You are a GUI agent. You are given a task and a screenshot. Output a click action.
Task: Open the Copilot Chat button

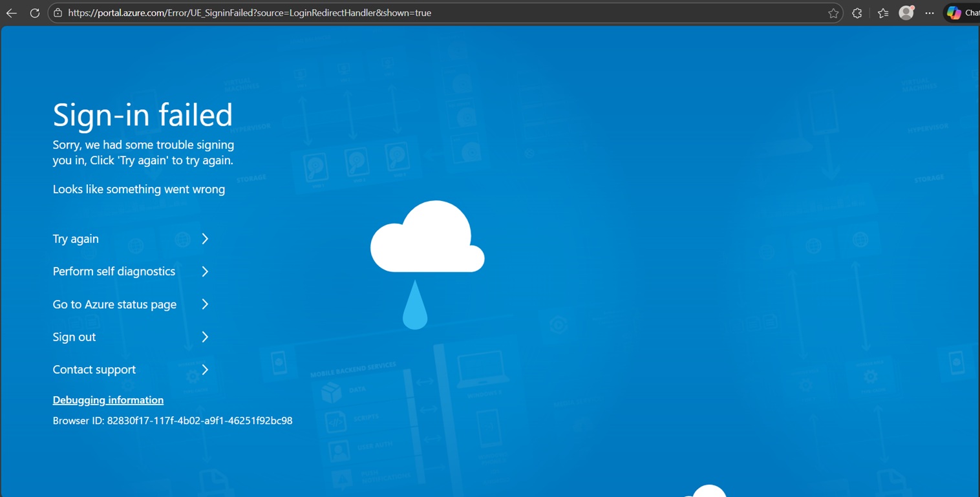(x=963, y=13)
